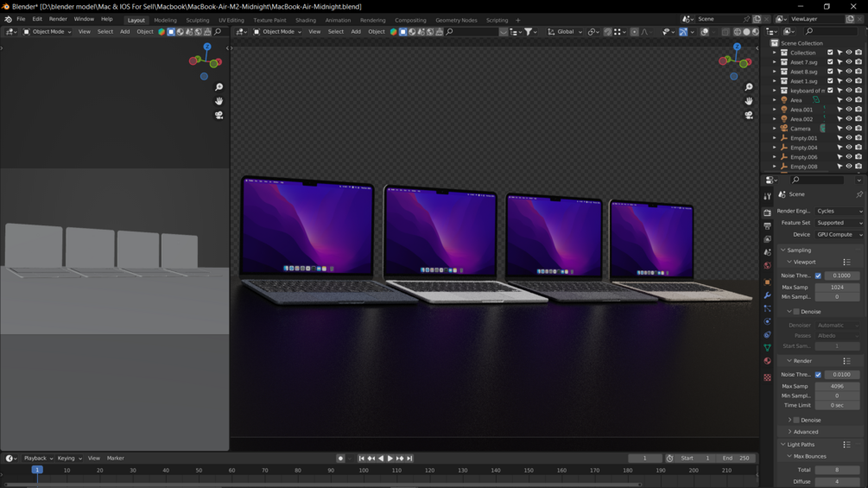Open Add menu in right viewport header
Viewport: 868px width, 488px height.
coord(355,32)
